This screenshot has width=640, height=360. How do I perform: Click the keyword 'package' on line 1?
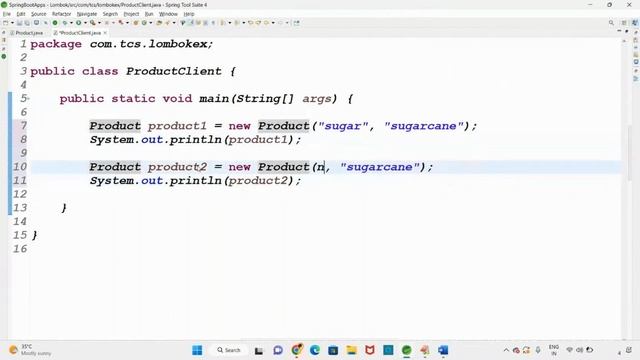[x=56, y=44]
